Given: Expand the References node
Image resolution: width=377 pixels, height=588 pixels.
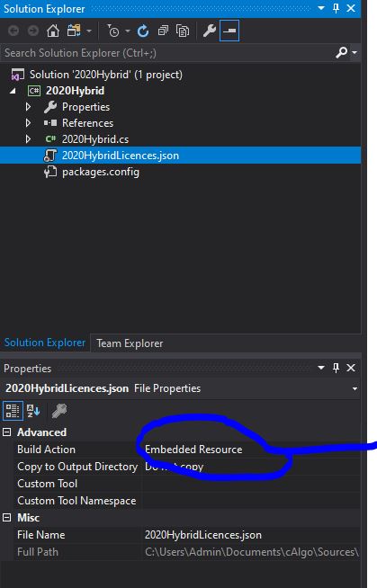Looking at the screenshot, I should [28, 123].
